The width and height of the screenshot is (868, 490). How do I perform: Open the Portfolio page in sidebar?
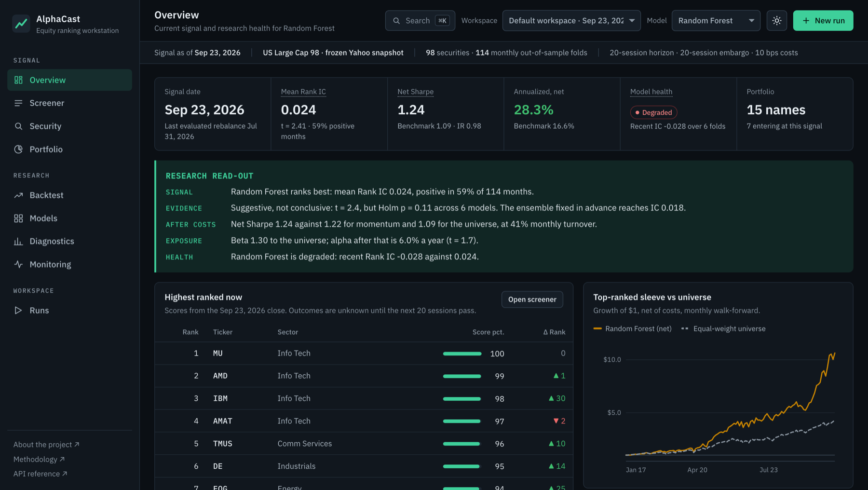tap(69, 150)
